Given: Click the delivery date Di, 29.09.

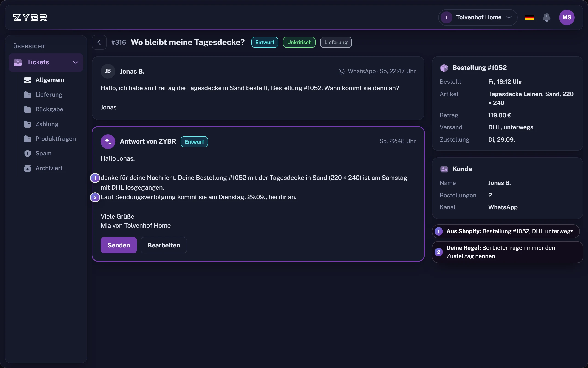Looking at the screenshot, I should click(x=501, y=140).
